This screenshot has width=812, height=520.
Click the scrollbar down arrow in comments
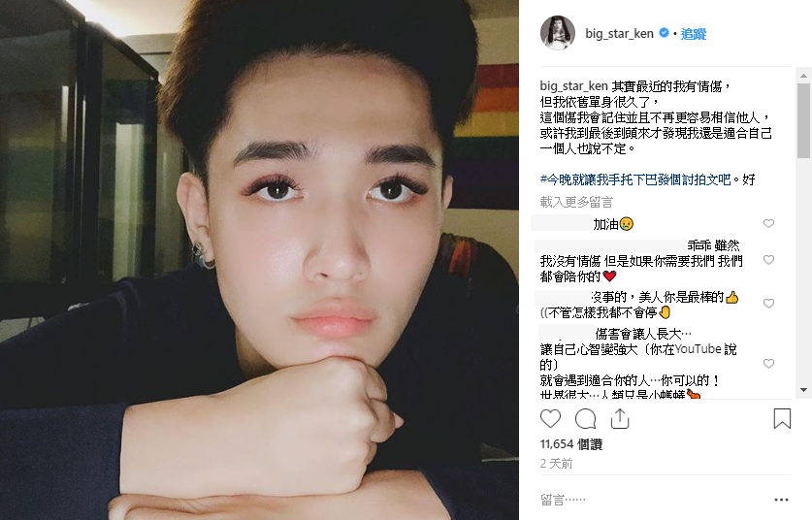tap(803, 390)
